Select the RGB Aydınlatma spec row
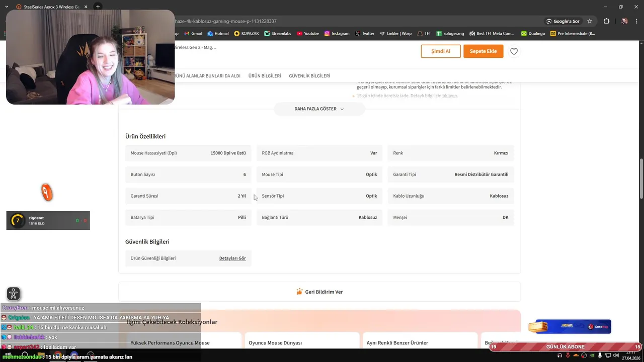The width and height of the screenshot is (644, 362). pos(319,153)
